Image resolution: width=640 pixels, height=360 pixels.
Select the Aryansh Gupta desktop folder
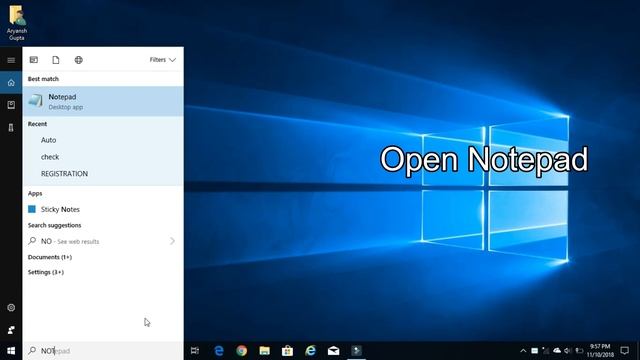(17, 22)
